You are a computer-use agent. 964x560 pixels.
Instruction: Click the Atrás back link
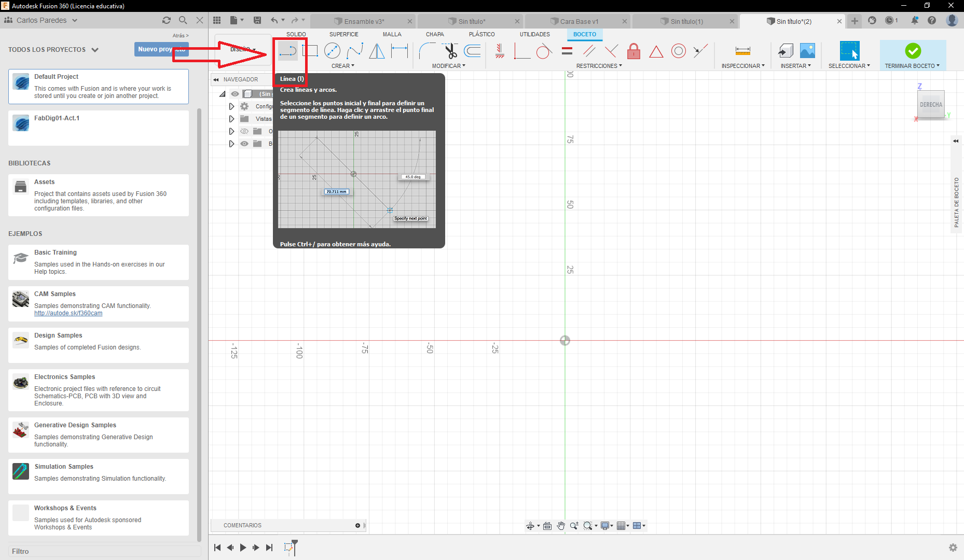pos(181,36)
